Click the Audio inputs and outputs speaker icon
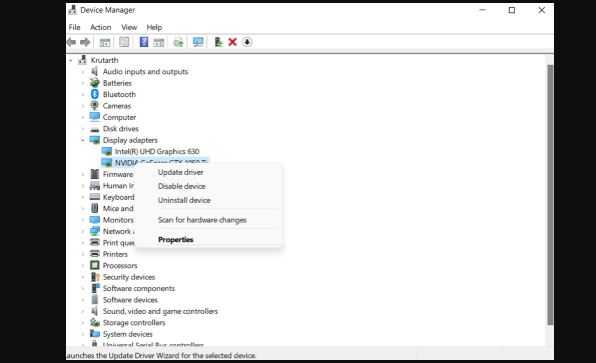 pyautogui.click(x=95, y=71)
